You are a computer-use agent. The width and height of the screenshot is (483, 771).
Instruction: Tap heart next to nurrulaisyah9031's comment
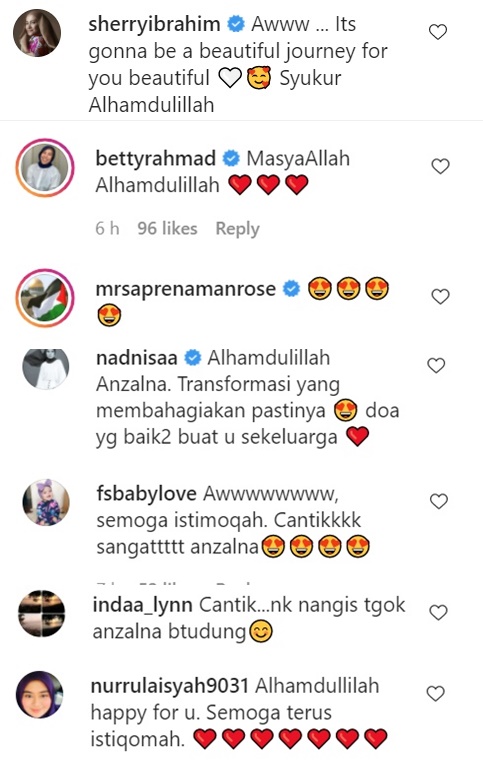click(x=435, y=693)
